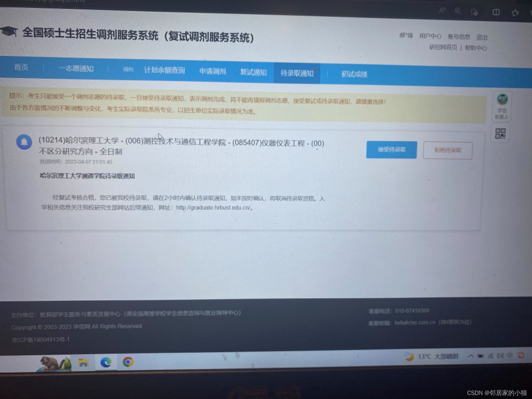The width and height of the screenshot is (532, 399).
Task: Click the 主办单位 footer line
Action: (x=126, y=314)
